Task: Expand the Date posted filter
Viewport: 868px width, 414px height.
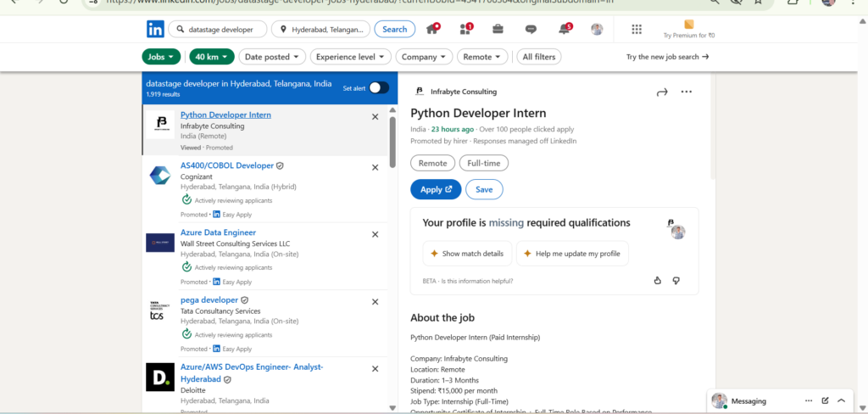Action: tap(272, 57)
